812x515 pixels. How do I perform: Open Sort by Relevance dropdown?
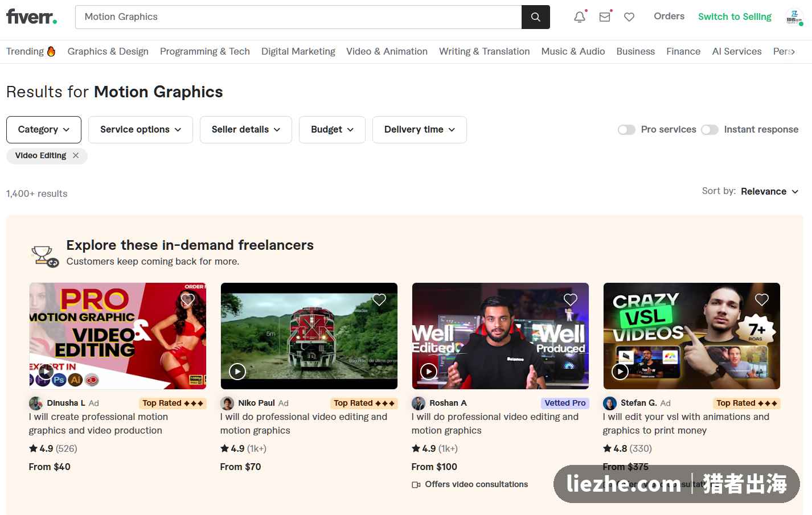(770, 191)
